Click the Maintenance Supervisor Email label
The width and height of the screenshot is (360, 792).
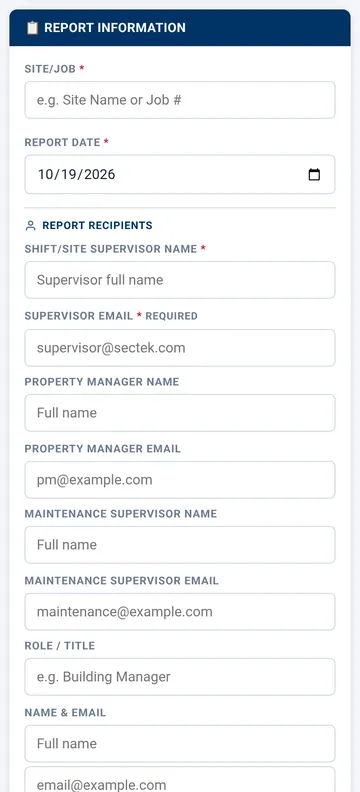coord(122,580)
